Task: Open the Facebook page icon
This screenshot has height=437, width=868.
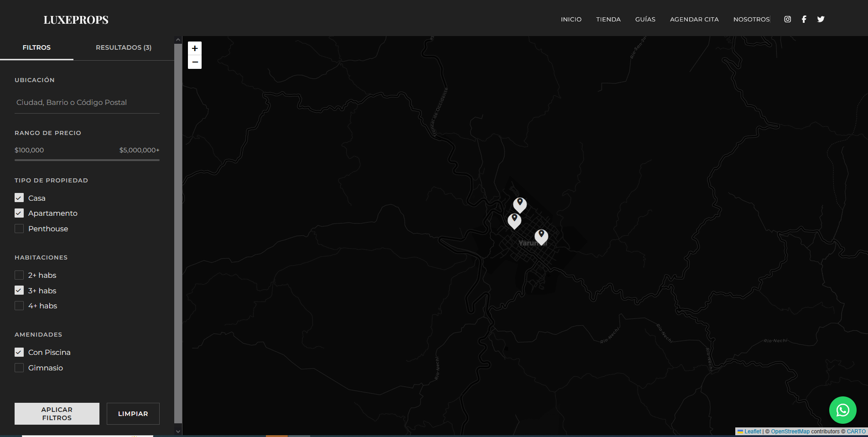Action: [x=804, y=19]
